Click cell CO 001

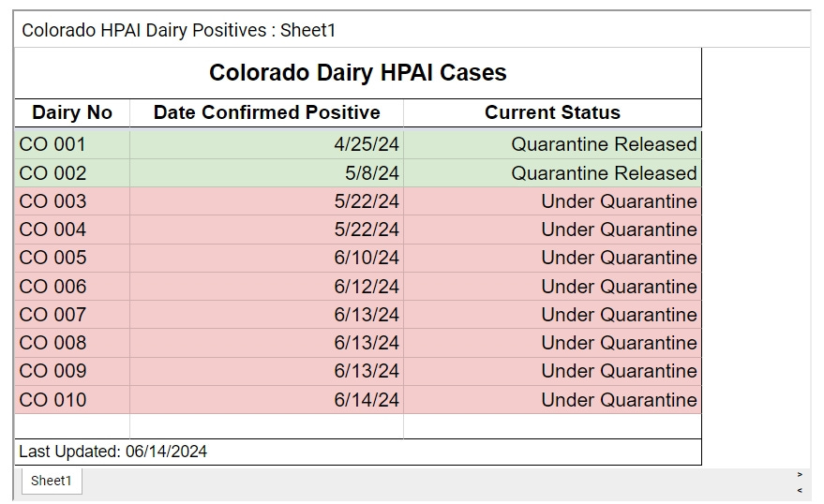click(x=72, y=144)
